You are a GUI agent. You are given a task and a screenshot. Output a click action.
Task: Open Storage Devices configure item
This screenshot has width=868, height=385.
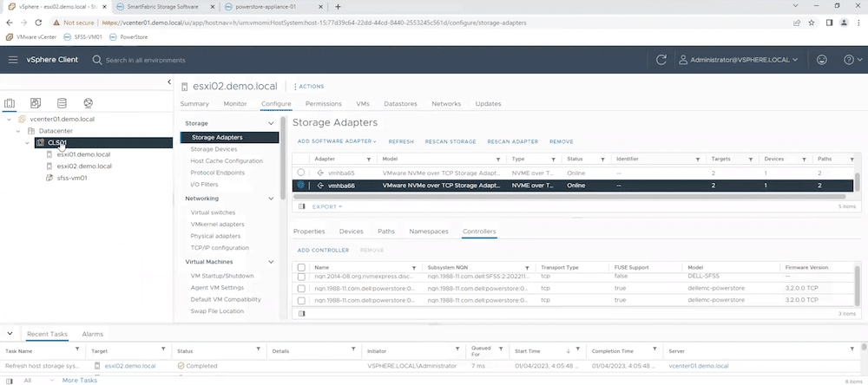[214, 149]
